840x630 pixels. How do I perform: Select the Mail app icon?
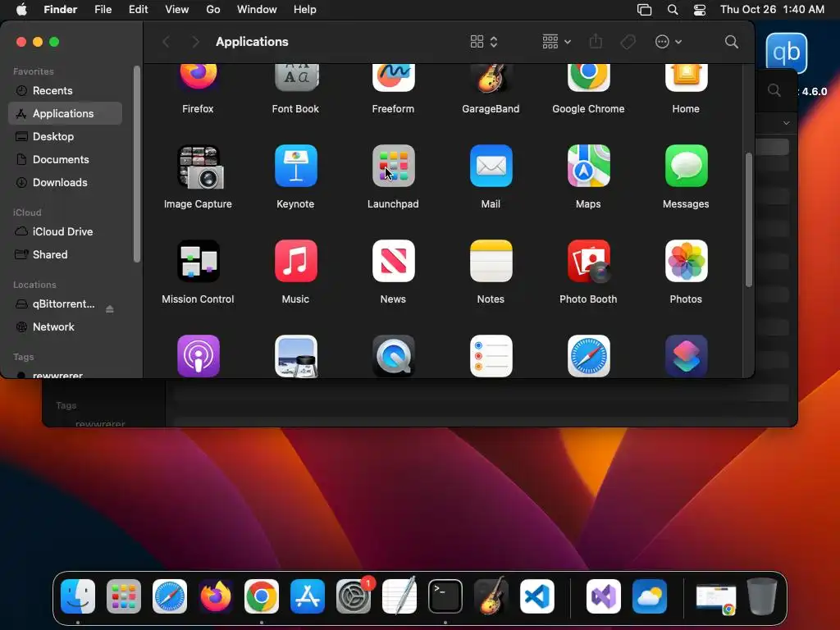click(x=491, y=166)
